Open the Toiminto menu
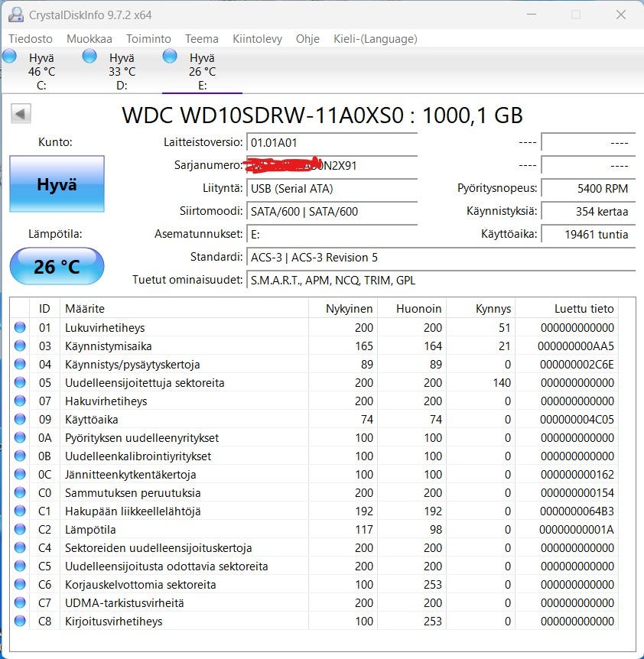Image resolution: width=644 pixels, height=659 pixels. (148, 39)
